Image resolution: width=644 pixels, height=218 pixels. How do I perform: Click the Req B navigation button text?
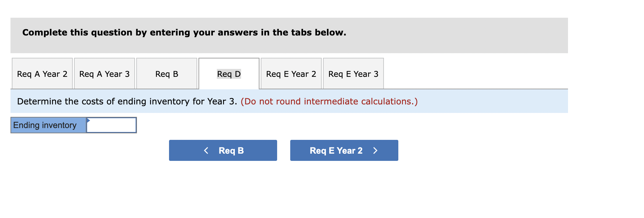click(231, 151)
